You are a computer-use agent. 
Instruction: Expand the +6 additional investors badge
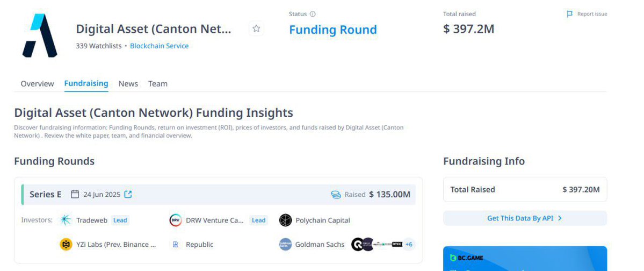click(409, 244)
